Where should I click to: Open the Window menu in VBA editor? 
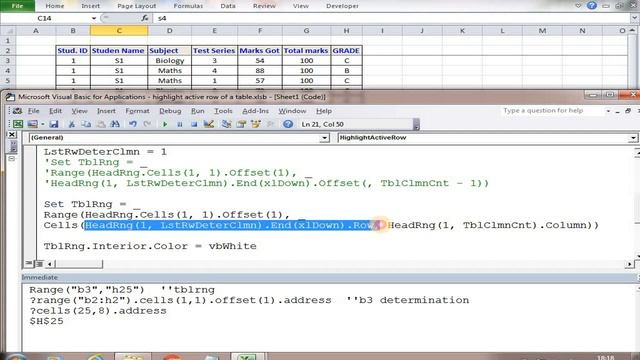(x=292, y=111)
